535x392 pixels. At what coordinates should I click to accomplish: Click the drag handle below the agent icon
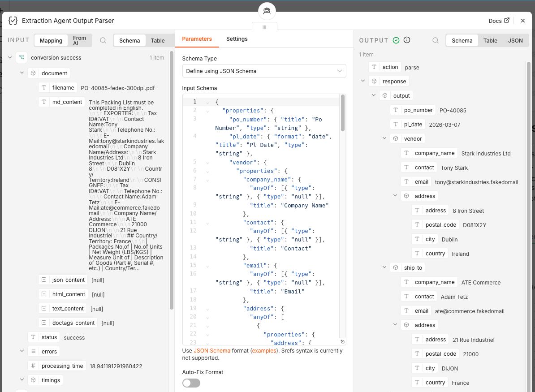[264, 27]
